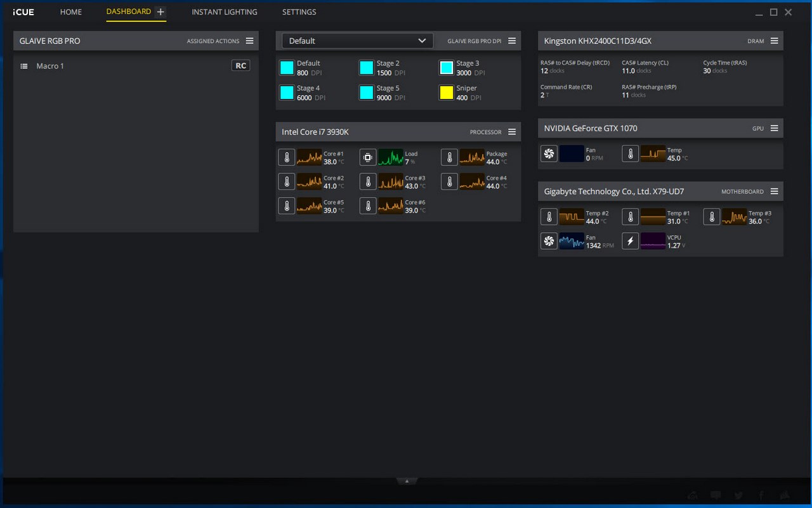Click the RAS# to CAS# Delay 12 value

(x=552, y=71)
